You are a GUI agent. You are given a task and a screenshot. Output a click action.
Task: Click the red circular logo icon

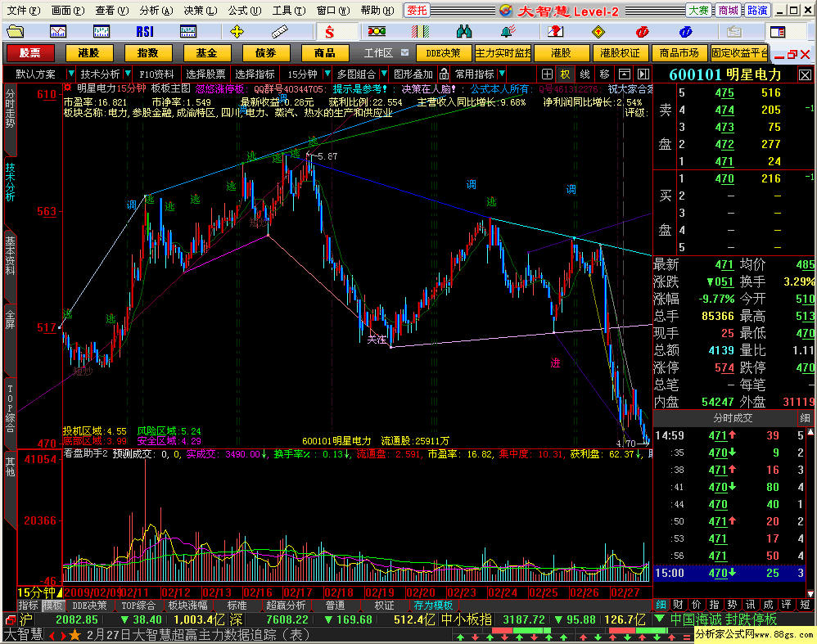click(642, 32)
